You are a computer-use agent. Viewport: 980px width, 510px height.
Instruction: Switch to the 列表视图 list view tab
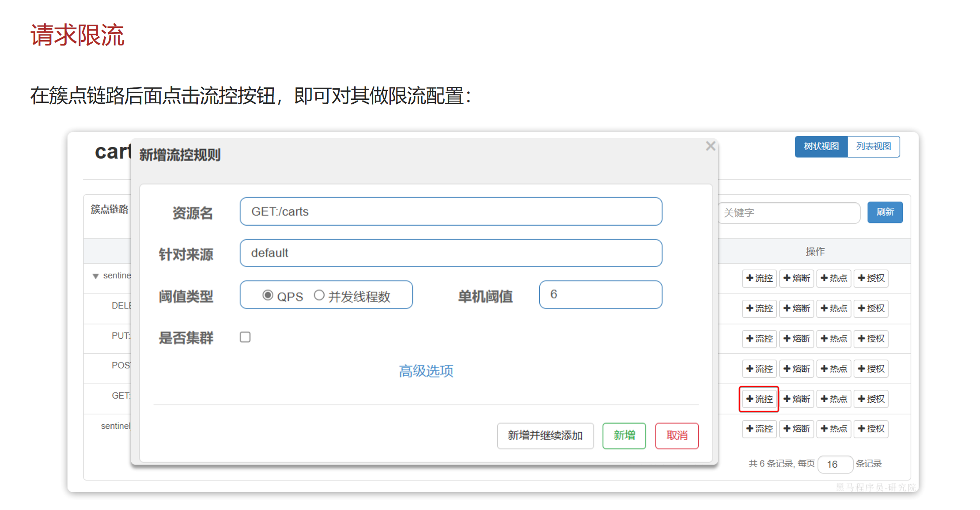click(x=874, y=147)
